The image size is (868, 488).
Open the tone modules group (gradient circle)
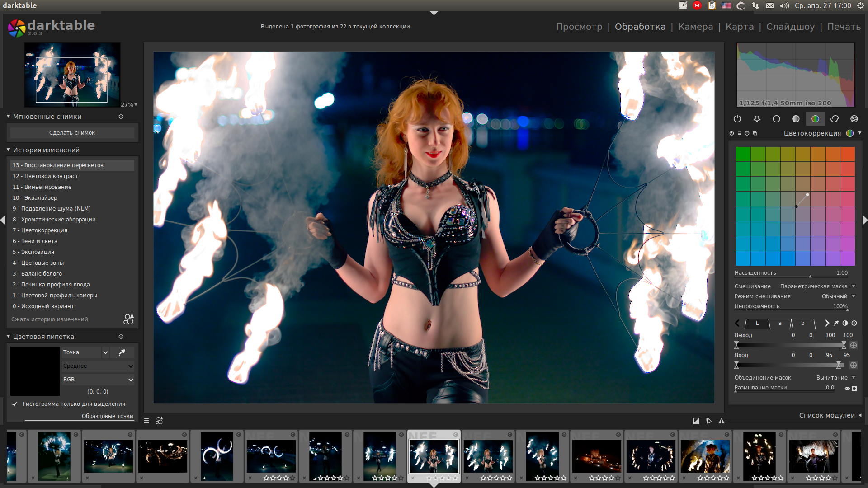point(796,119)
